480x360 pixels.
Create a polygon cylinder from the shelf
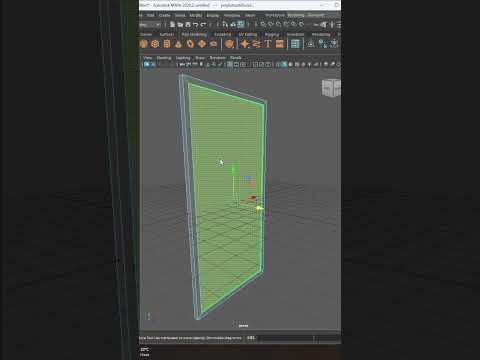pos(167,44)
